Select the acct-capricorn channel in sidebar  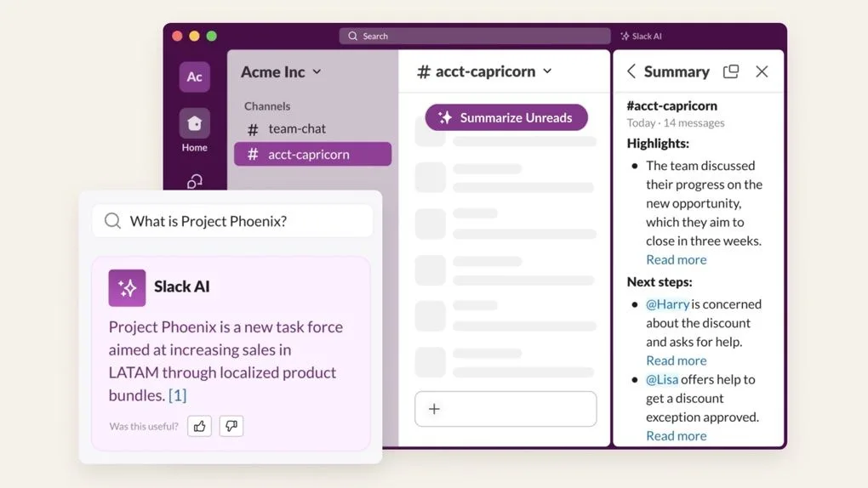coord(313,155)
